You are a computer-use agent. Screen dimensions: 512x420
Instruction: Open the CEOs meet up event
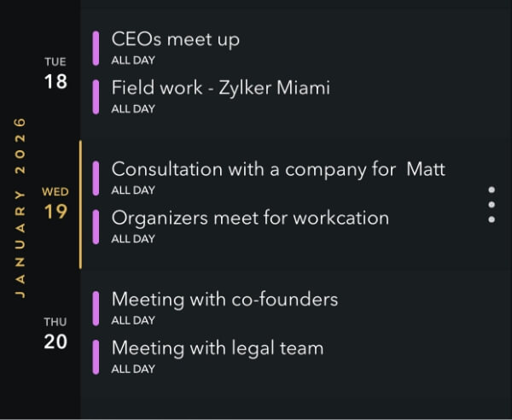[176, 39]
